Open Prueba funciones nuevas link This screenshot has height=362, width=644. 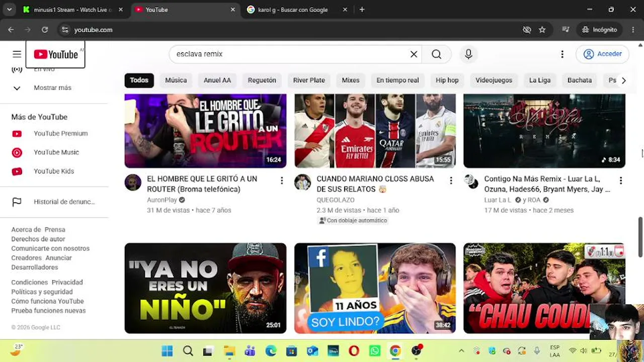[x=49, y=311]
